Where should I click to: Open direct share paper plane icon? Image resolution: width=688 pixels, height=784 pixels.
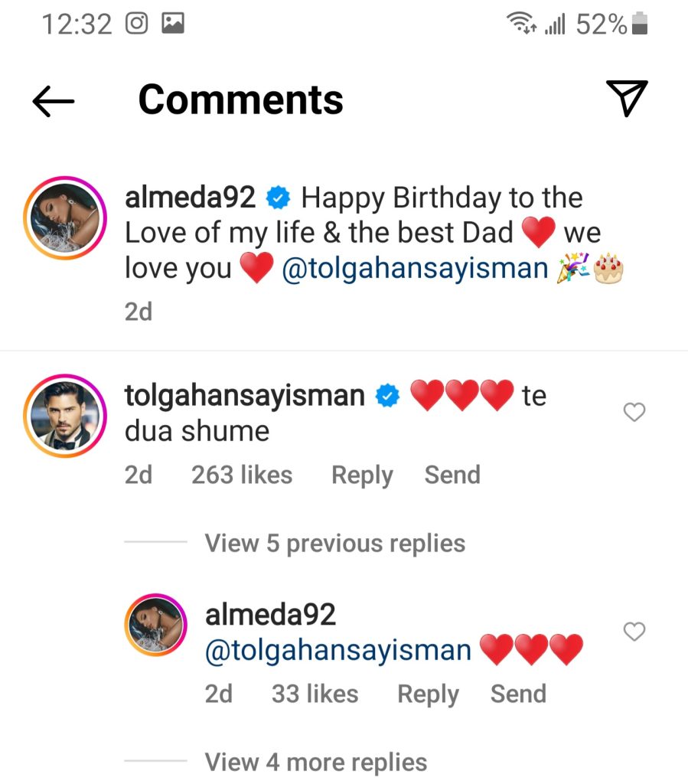(627, 99)
